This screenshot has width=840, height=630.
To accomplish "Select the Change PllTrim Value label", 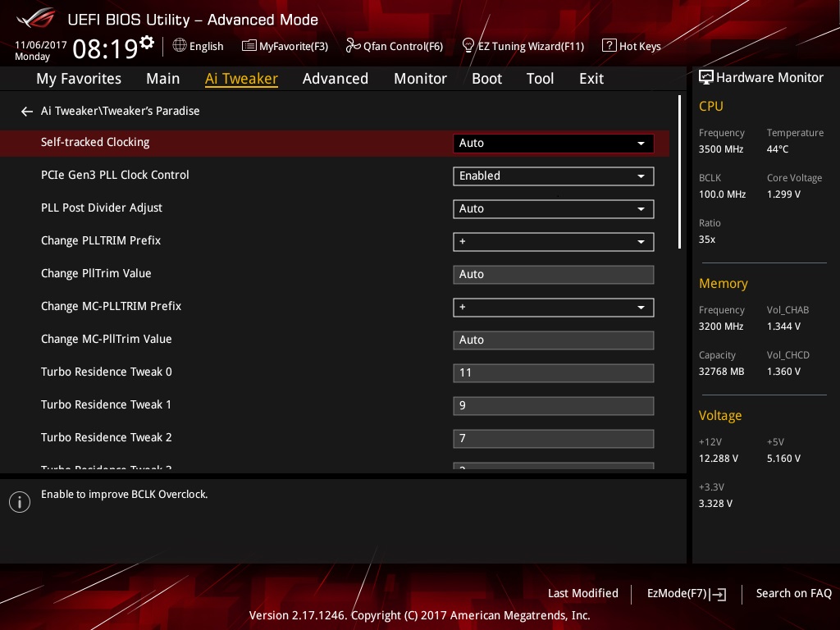I will tap(97, 273).
